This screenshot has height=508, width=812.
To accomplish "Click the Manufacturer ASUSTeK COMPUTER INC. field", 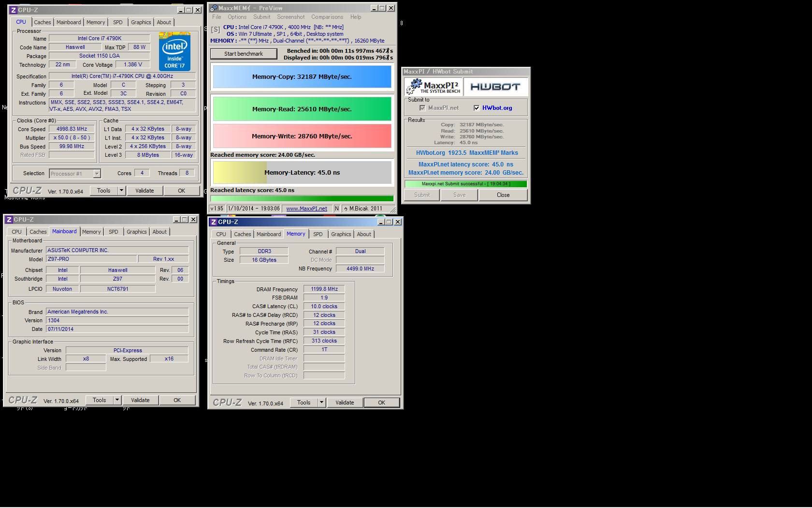I will click(x=117, y=250).
